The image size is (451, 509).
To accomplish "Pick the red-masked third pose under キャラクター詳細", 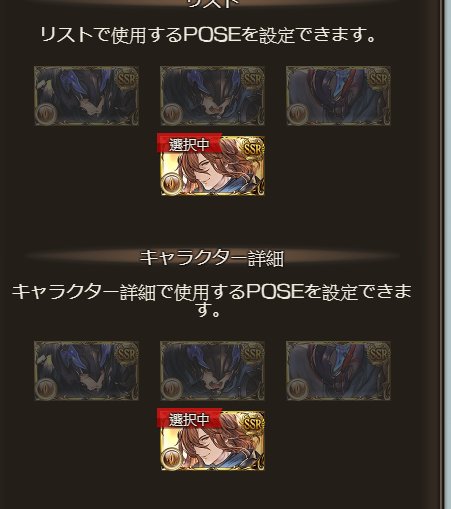I will (338, 371).
